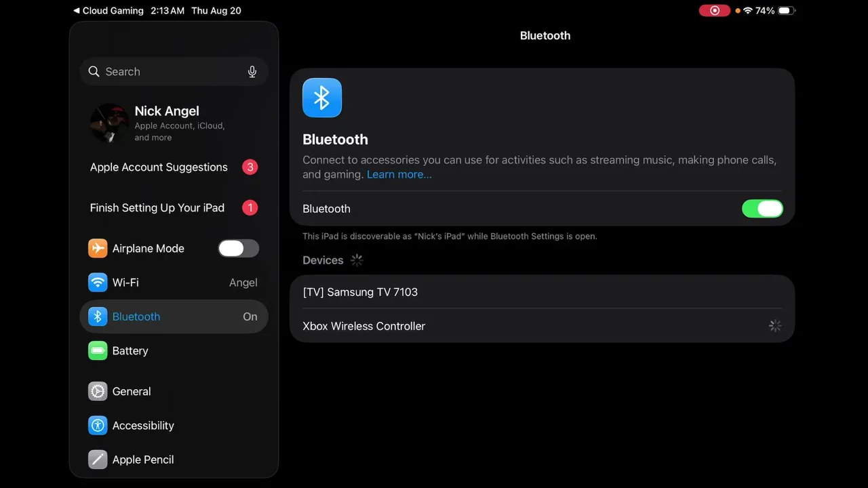The width and height of the screenshot is (868, 488).
Task: Open Nick Angel Apple Account
Action: 174,123
